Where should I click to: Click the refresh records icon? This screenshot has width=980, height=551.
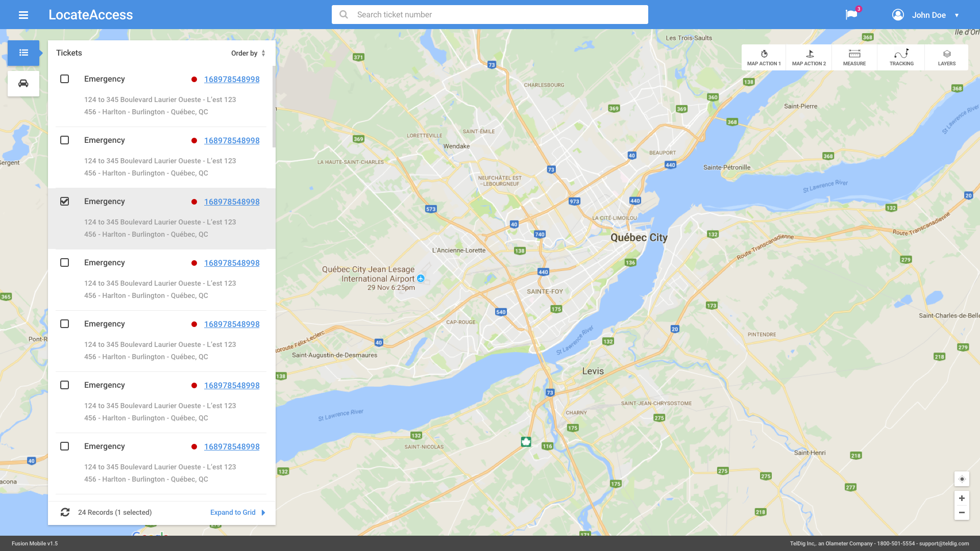[65, 512]
